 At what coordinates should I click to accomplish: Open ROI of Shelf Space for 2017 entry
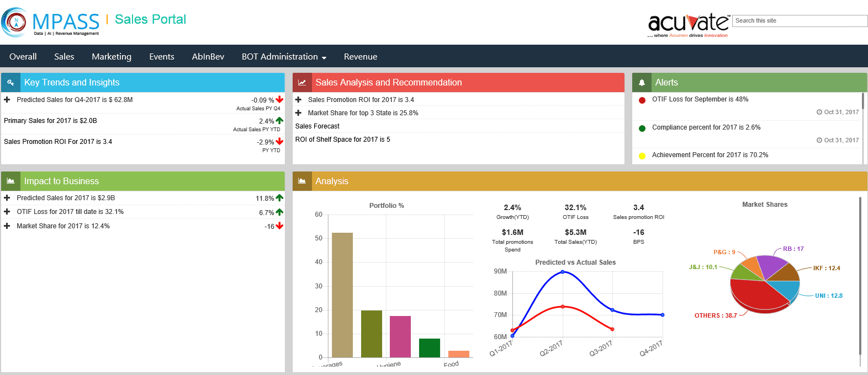pos(342,140)
